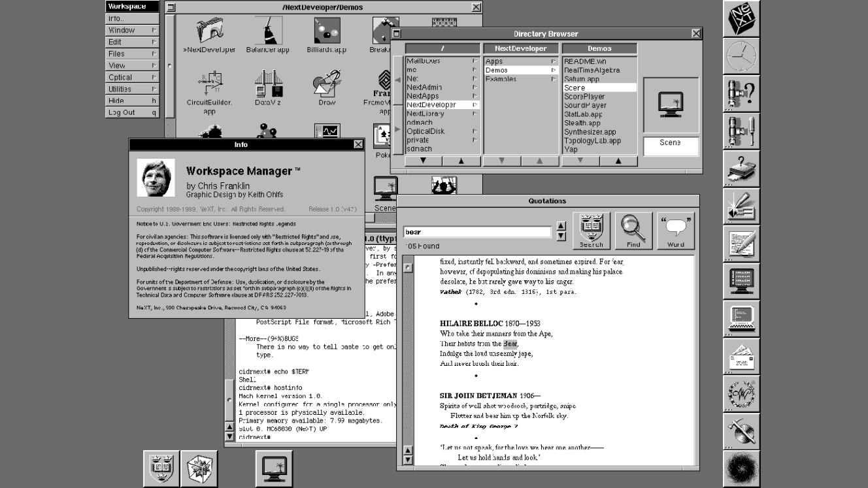Open the NeXT logo dock icon
This screenshot has height=488, width=868.
coord(742,18)
